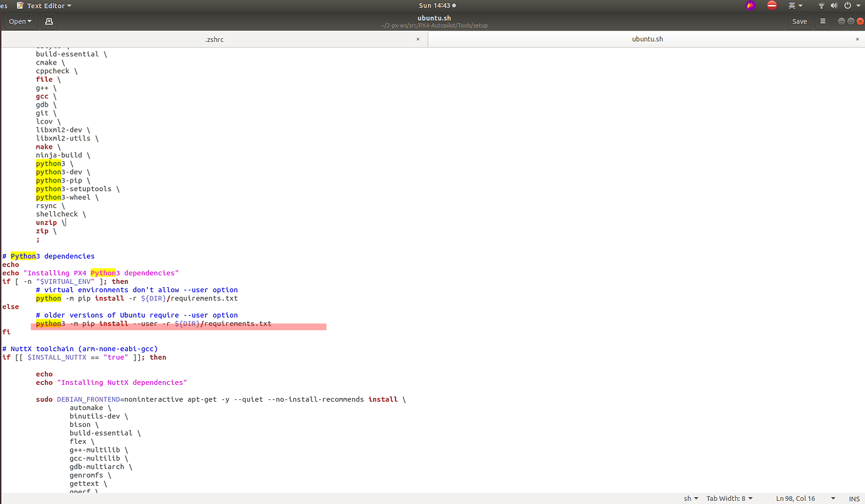Image resolution: width=865 pixels, height=504 pixels.
Task: Click the red do-not-disturb tray icon
Action: (772, 5)
